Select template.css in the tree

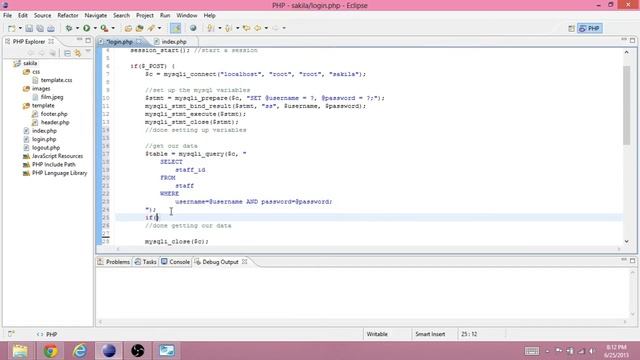tap(56, 80)
